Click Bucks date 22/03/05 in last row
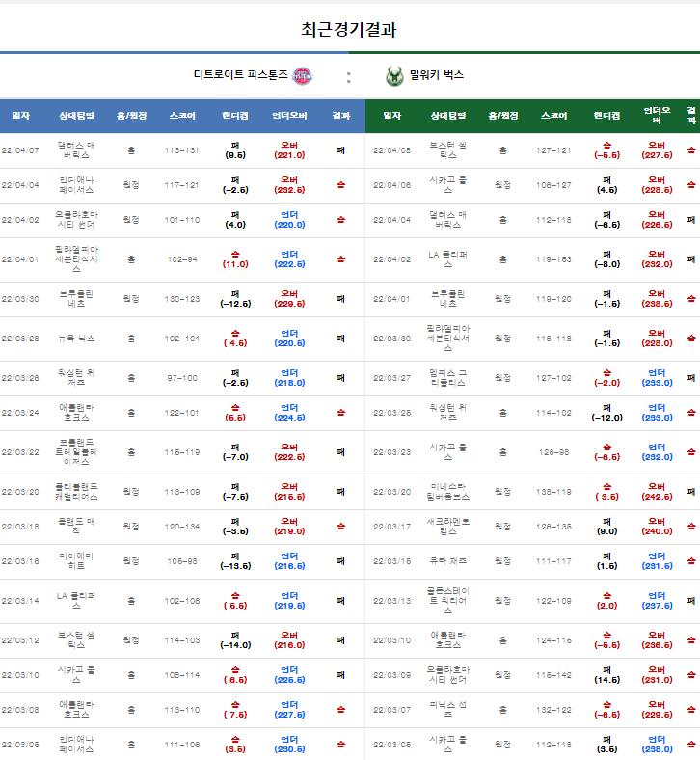Image resolution: width=700 pixels, height=760 pixels. coord(391,745)
